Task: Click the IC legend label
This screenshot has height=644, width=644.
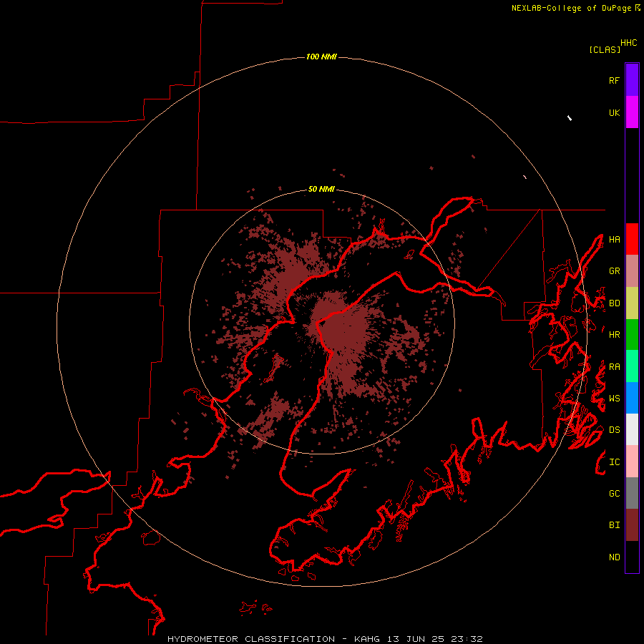Action: pyautogui.click(x=614, y=462)
